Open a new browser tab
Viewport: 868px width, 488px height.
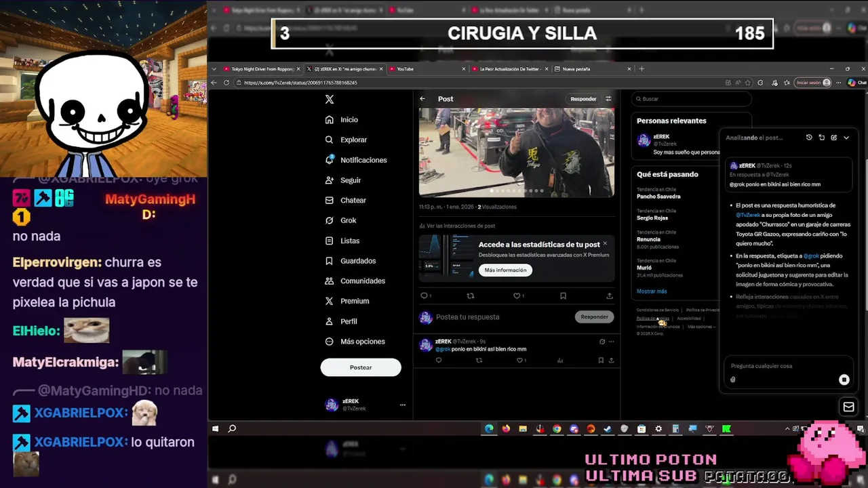pos(642,69)
